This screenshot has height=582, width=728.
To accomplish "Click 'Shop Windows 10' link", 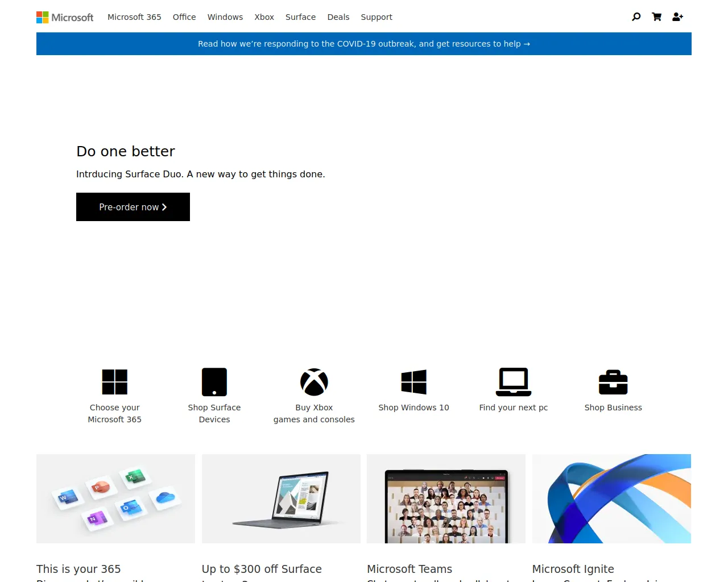I will [x=414, y=408].
